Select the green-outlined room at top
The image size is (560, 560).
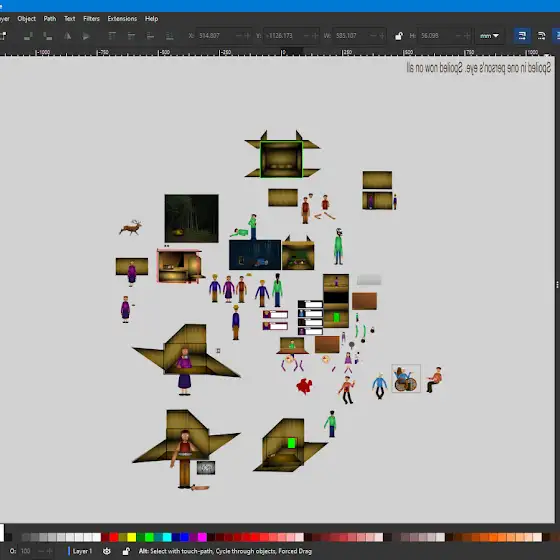281,159
